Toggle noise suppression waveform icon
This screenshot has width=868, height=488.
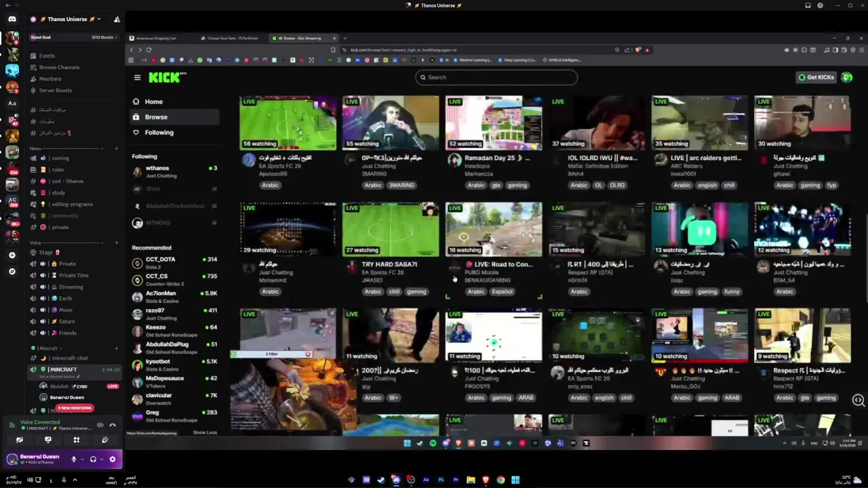point(100,425)
